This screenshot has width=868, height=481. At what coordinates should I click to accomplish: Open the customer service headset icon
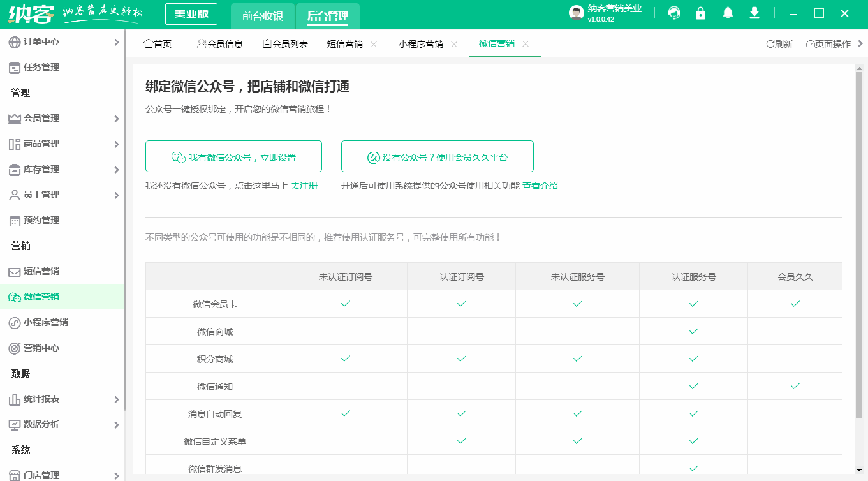click(673, 12)
